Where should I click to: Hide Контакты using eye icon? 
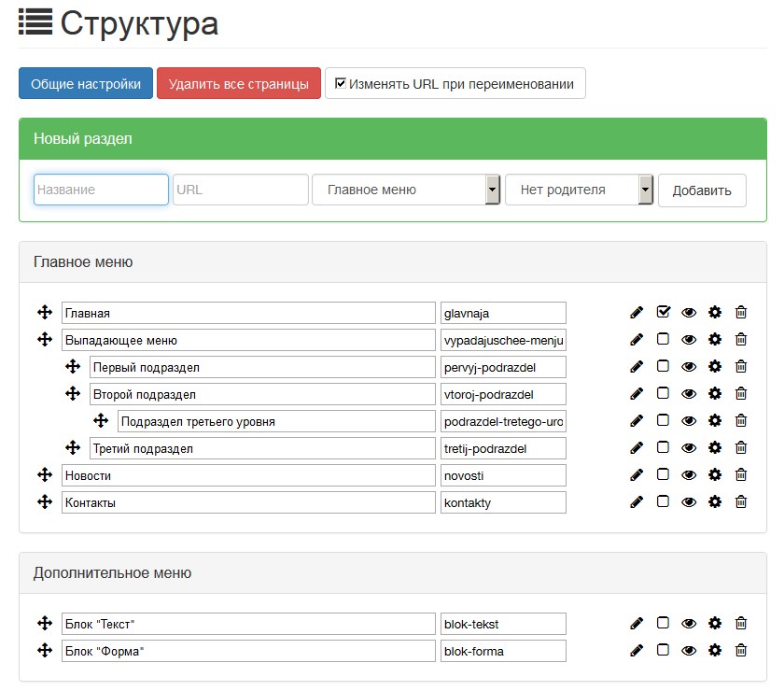(x=689, y=502)
